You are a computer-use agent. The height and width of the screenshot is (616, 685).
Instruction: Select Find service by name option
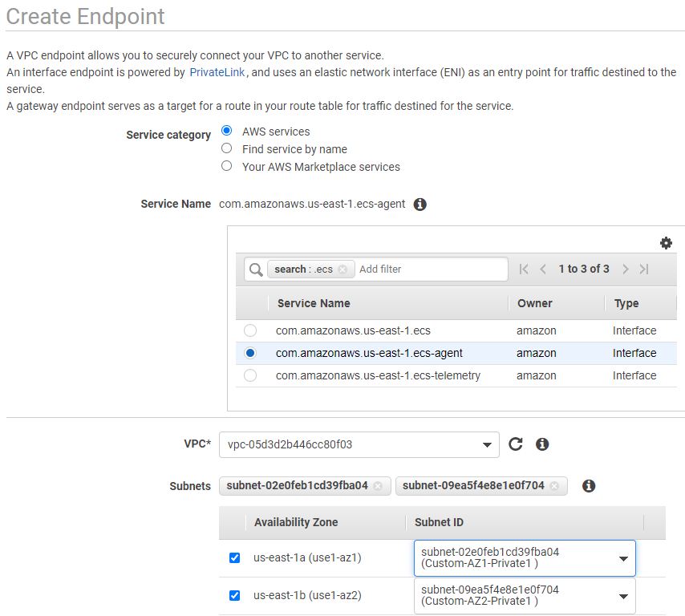coord(226,148)
